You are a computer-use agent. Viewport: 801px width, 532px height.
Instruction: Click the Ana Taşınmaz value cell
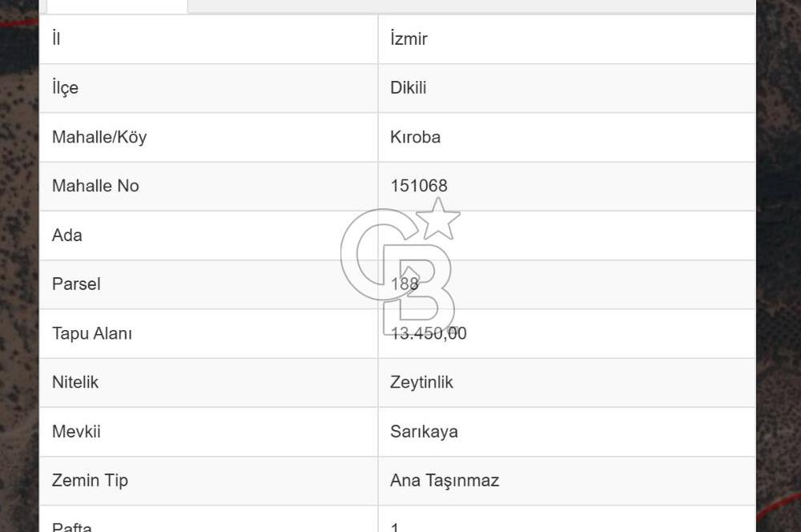444,481
